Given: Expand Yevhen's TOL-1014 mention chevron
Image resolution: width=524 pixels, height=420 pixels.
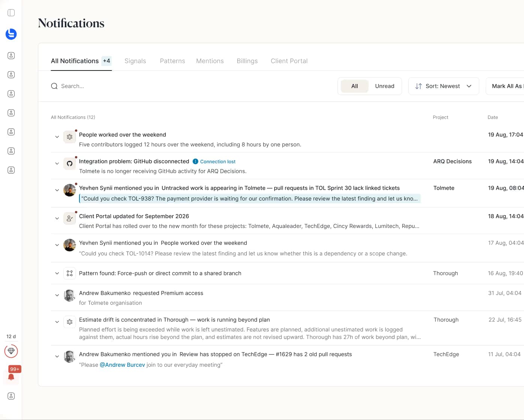Looking at the screenshot, I should (x=57, y=245).
